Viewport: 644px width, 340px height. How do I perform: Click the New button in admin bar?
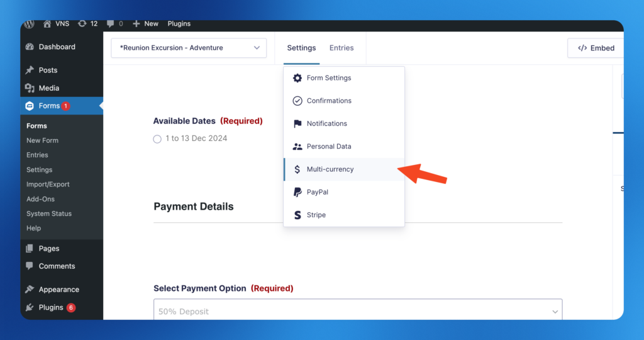pos(146,24)
